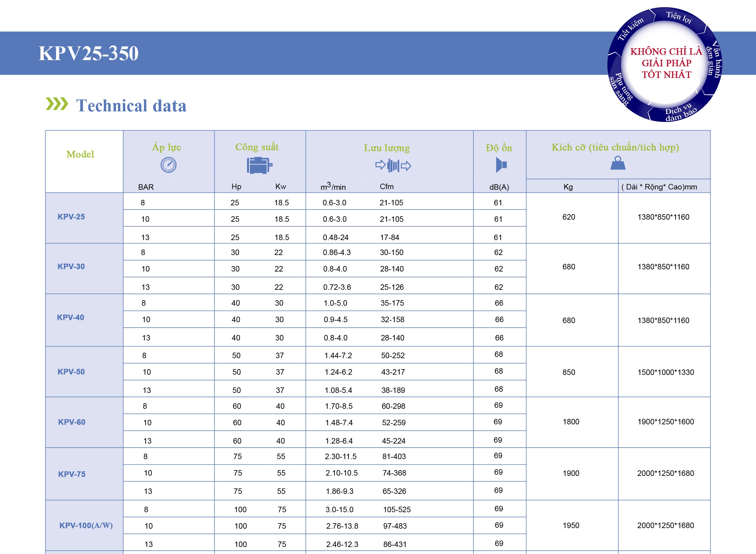Select the KPV25-350 banner title
Screen dimensions: 756x554
(88, 53)
